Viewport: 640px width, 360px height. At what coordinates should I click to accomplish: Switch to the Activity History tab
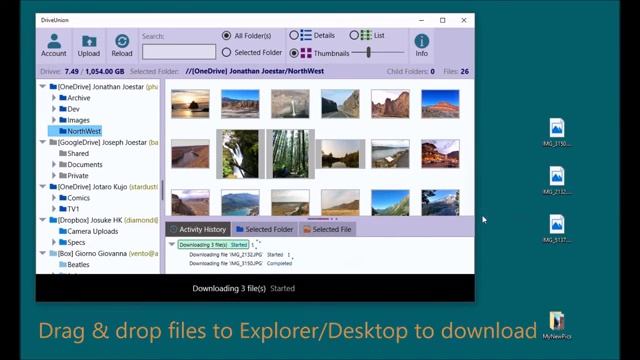coord(198,229)
